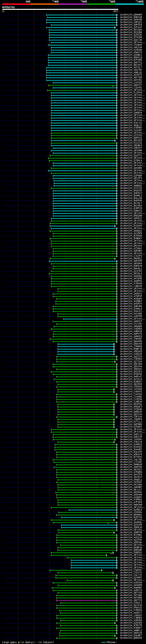Screen dimensions: 146x644
Task: Open the UniRef100_A9P1P1 hit label
Action: (x=131, y=22)
